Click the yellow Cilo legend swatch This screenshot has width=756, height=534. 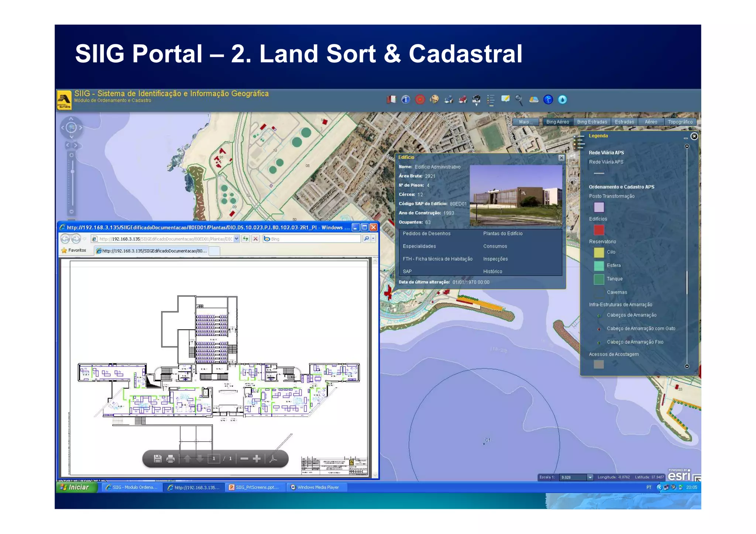(x=599, y=252)
